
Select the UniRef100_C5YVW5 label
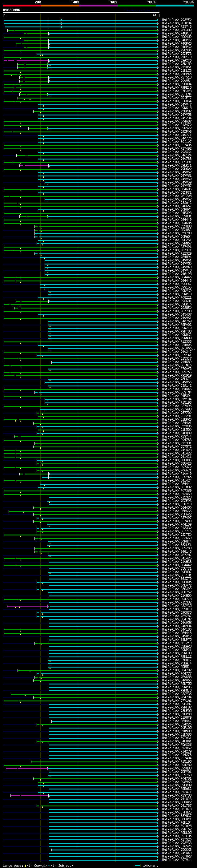(x=177, y=426)
